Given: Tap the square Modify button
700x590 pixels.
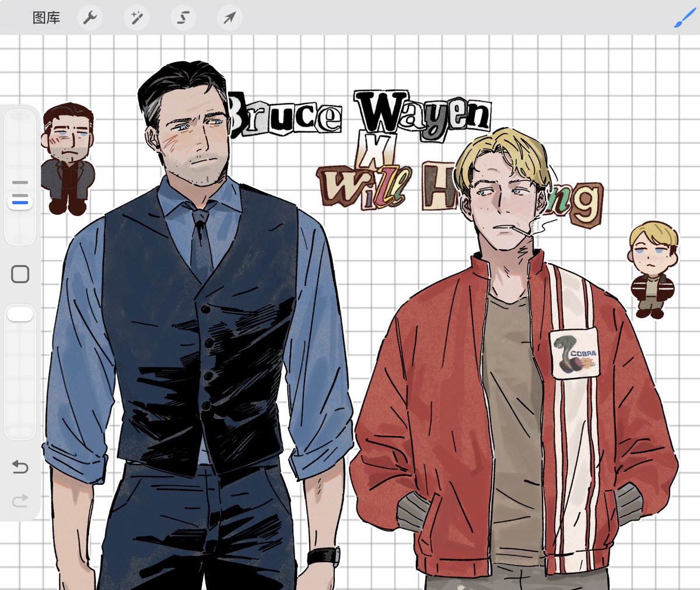Looking at the screenshot, I should 20,274.
